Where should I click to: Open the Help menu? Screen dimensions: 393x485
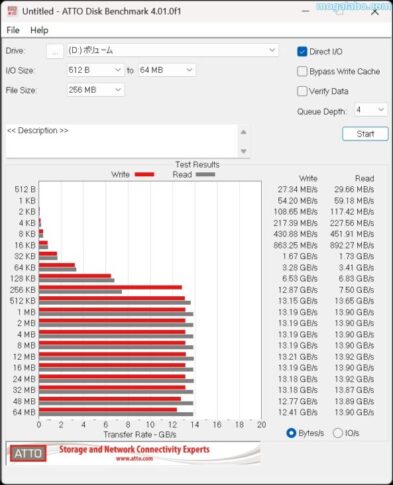pyautogui.click(x=39, y=30)
